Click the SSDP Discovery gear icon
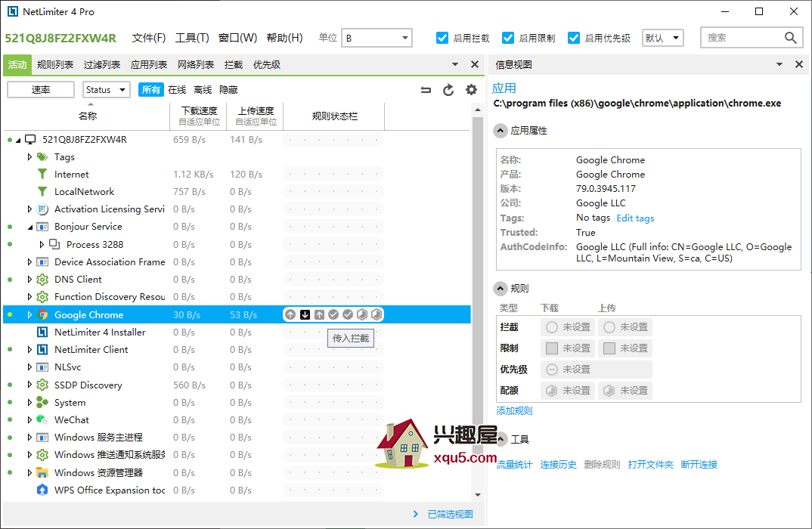812x529 pixels. click(x=42, y=385)
